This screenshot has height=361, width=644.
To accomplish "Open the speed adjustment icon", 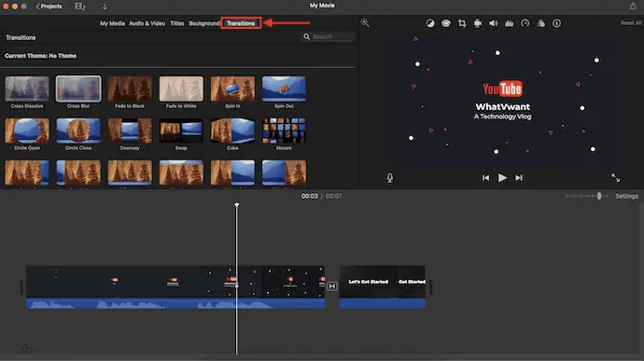I will 525,23.
